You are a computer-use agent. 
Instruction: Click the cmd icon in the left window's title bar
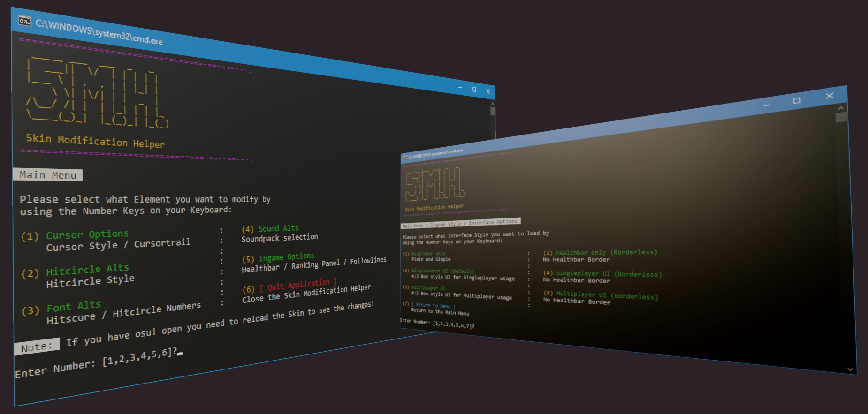click(x=24, y=21)
